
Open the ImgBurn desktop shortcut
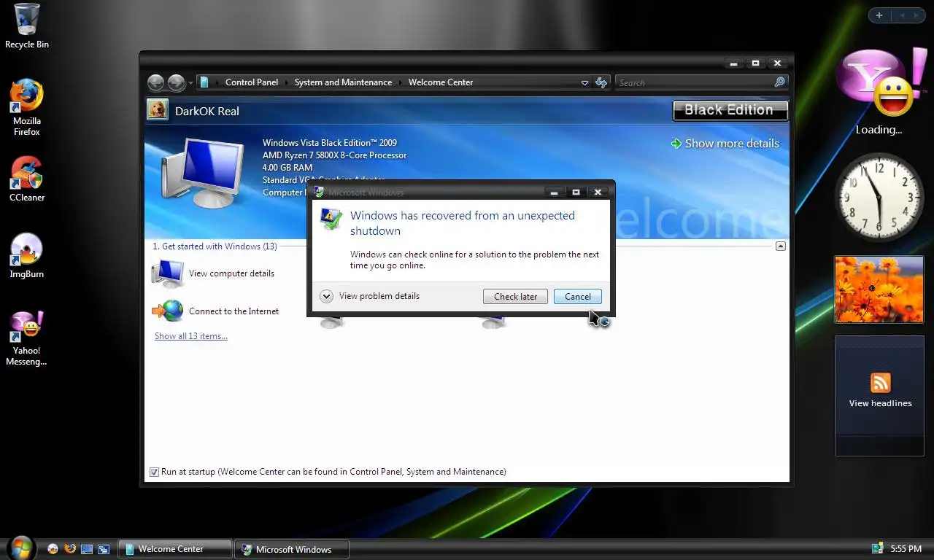[x=27, y=256]
